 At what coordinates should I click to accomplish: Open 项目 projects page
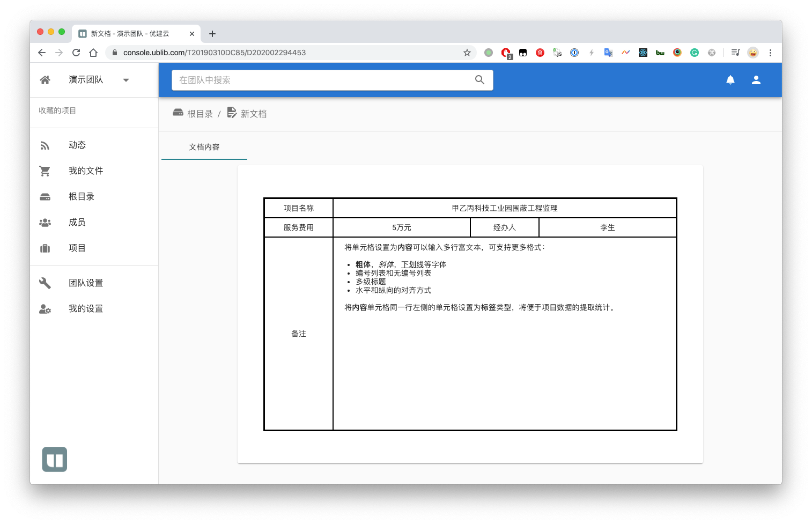coord(77,248)
